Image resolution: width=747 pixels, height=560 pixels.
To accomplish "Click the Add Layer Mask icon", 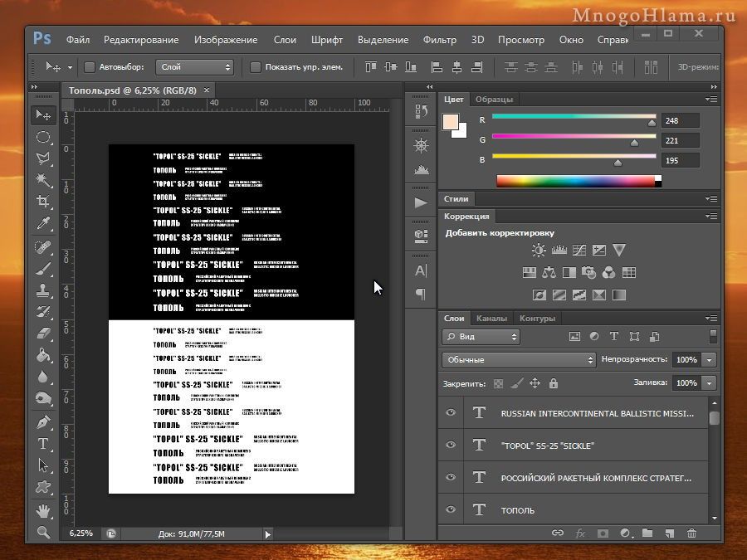I will 602,533.
